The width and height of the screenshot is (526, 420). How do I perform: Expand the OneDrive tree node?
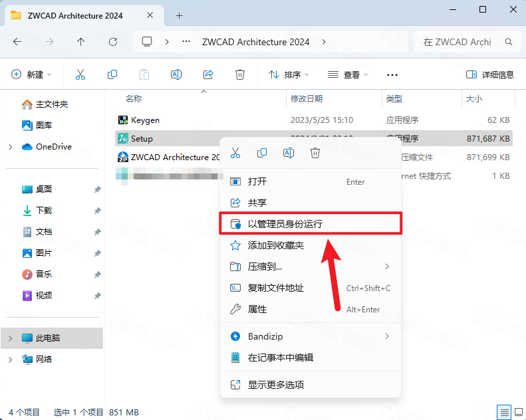tap(10, 147)
